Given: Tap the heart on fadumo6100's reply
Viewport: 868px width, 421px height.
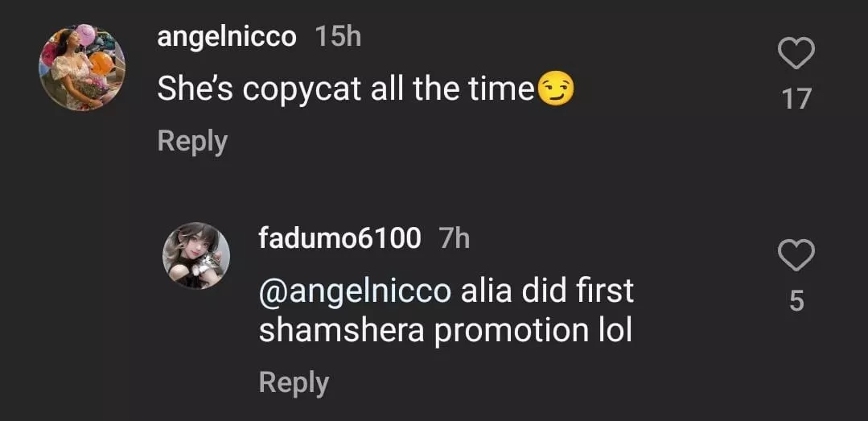Looking at the screenshot, I should point(796,256).
